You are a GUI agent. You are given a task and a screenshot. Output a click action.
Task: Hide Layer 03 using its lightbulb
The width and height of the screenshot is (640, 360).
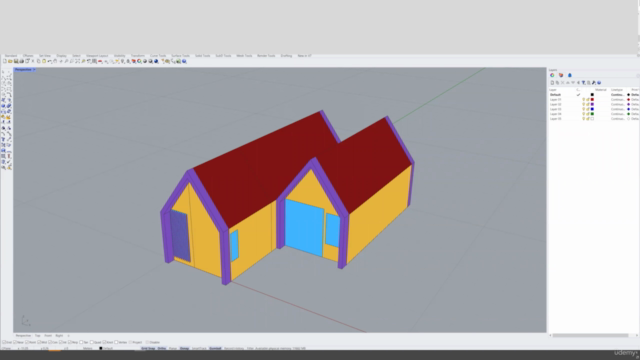pos(583,109)
